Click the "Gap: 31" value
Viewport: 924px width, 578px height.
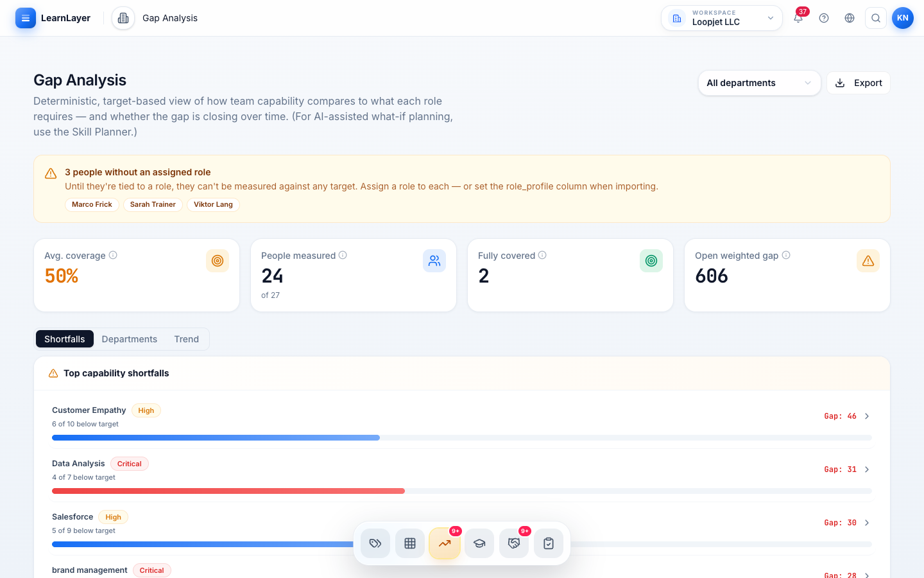click(x=841, y=469)
